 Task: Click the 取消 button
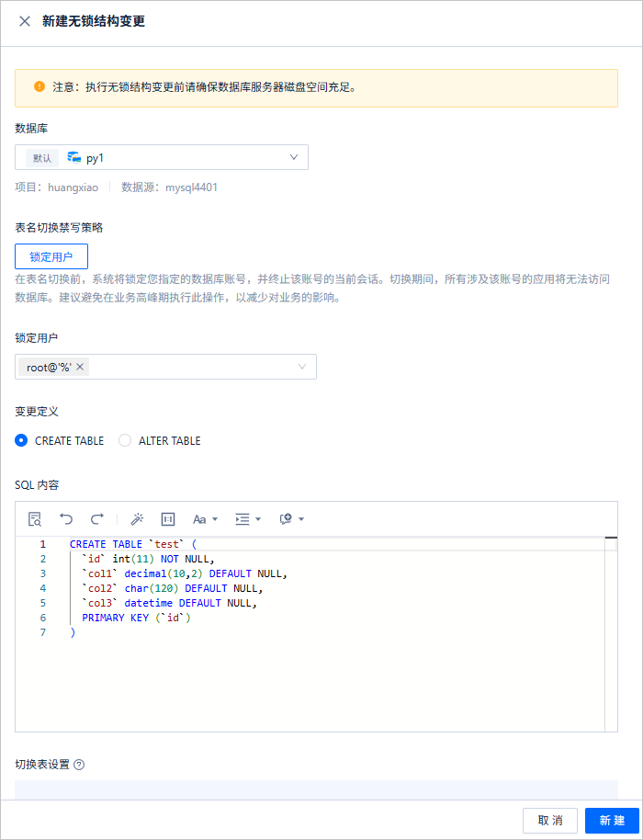(x=550, y=820)
